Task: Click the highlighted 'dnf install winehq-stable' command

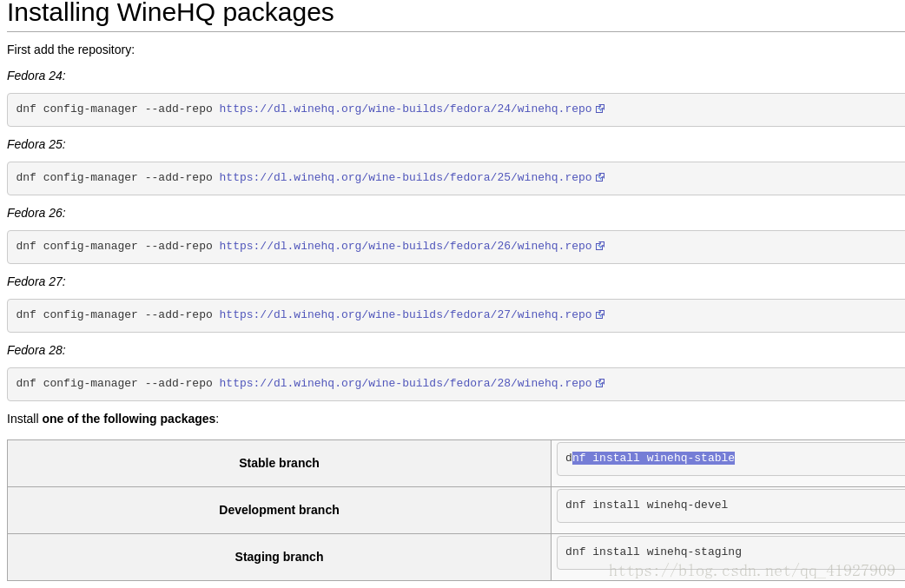Action: 650,458
